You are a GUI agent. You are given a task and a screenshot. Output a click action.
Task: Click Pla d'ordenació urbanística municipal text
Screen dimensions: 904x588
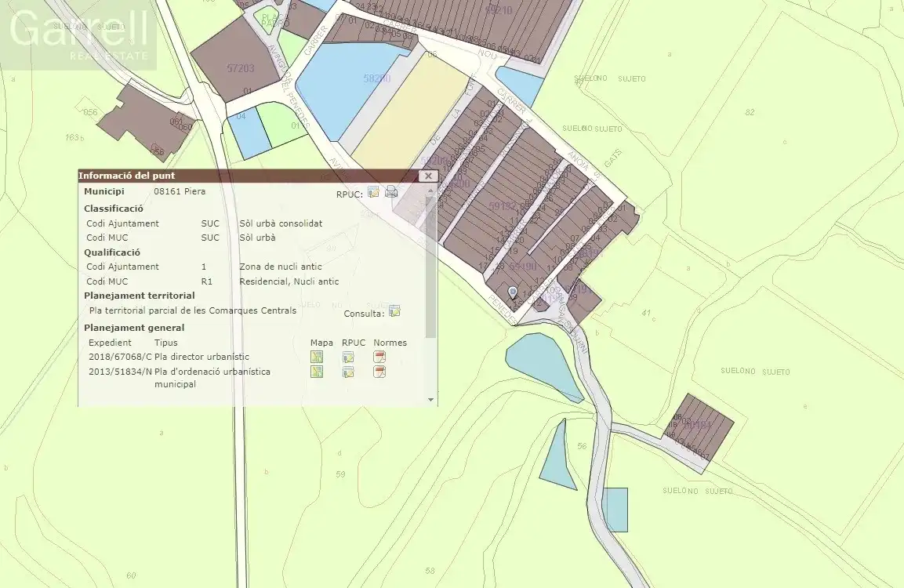click(x=212, y=378)
